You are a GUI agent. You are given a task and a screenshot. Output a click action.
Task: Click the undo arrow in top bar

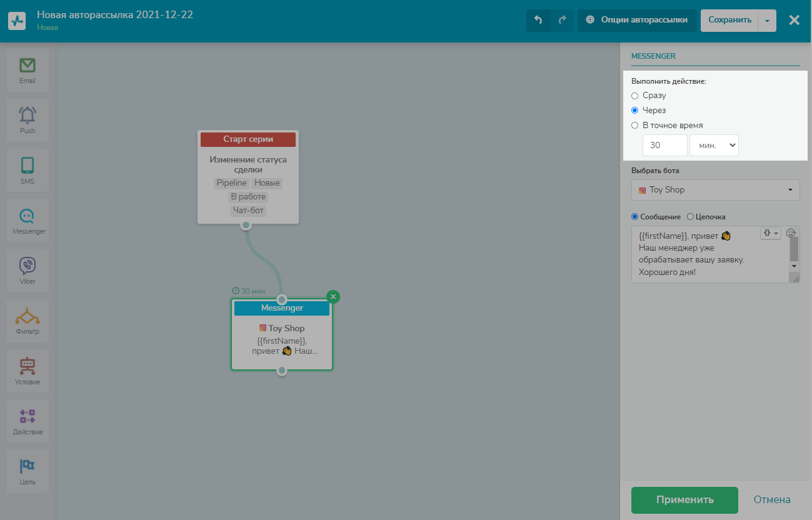coord(538,20)
